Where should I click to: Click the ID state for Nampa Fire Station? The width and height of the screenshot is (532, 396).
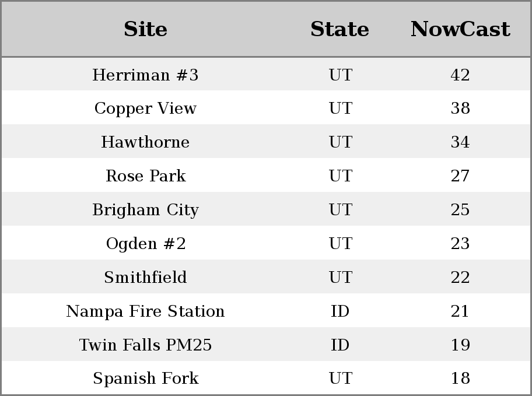340,311
